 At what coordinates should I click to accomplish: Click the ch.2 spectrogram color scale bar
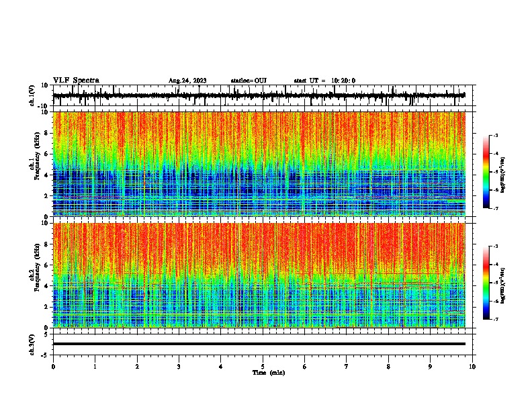point(486,283)
